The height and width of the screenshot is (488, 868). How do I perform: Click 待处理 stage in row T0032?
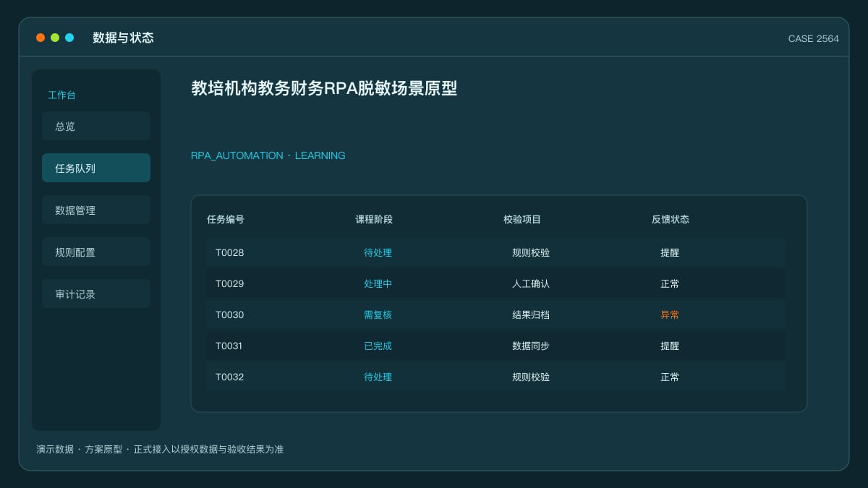[378, 377]
